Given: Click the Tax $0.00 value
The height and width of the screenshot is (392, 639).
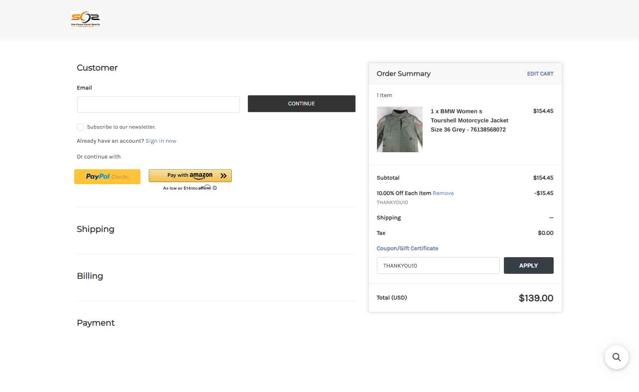Looking at the screenshot, I should (546, 233).
